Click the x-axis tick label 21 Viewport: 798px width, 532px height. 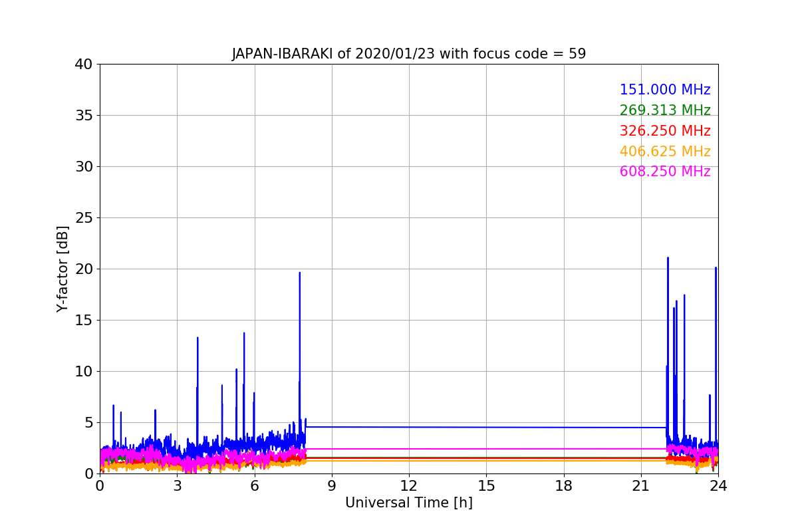coord(641,486)
